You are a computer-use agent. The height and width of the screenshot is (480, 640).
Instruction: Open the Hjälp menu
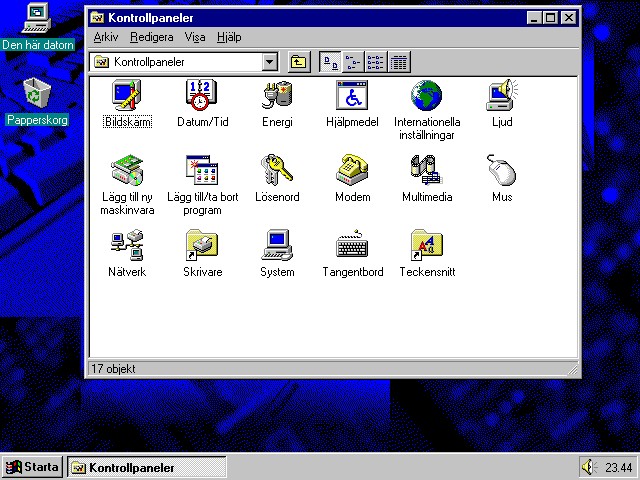[x=229, y=37]
